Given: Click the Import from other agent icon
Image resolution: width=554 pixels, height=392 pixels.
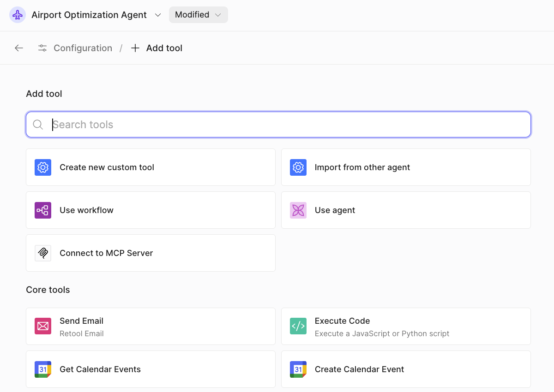Looking at the screenshot, I should (x=298, y=167).
